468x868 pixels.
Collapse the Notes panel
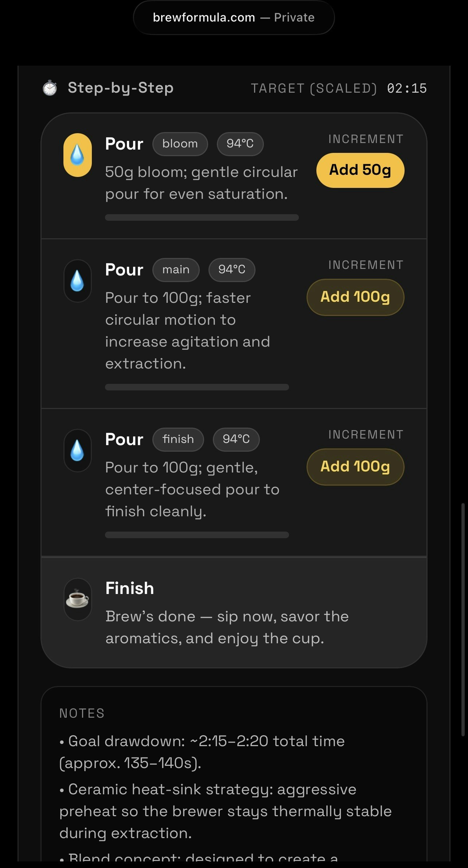82,713
